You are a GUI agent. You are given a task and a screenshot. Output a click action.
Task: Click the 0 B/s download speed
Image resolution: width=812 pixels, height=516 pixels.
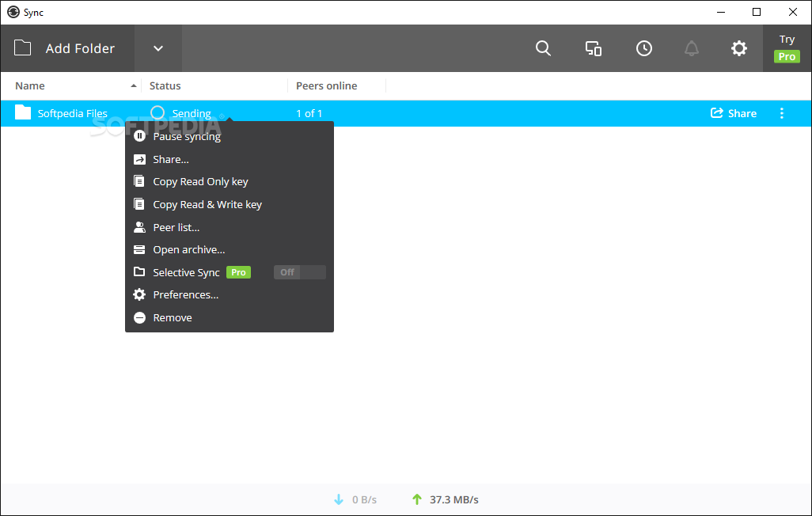point(365,500)
